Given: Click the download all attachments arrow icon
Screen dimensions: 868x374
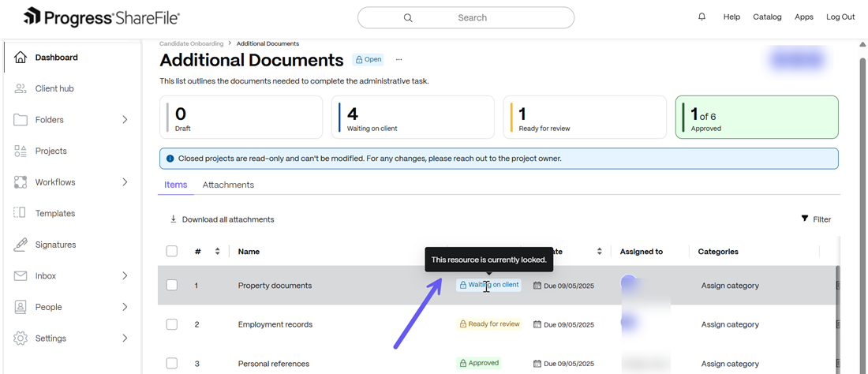Looking at the screenshot, I should tap(173, 219).
